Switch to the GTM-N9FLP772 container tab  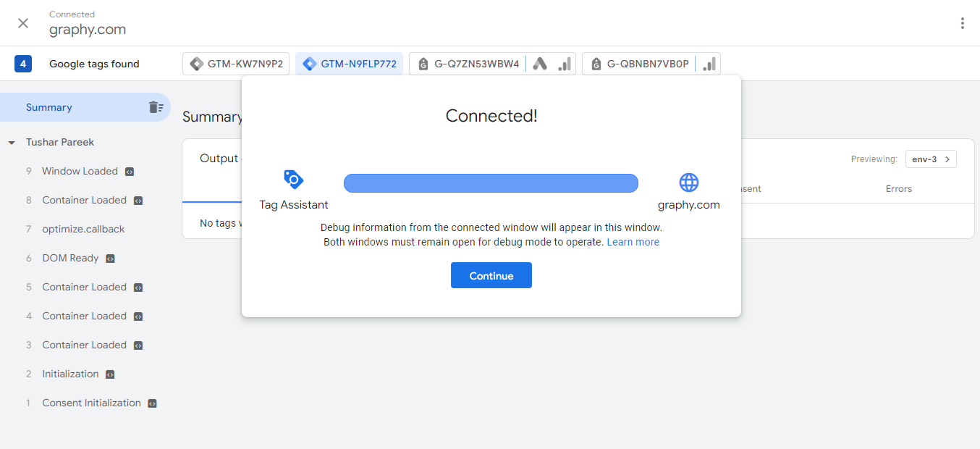pos(349,64)
